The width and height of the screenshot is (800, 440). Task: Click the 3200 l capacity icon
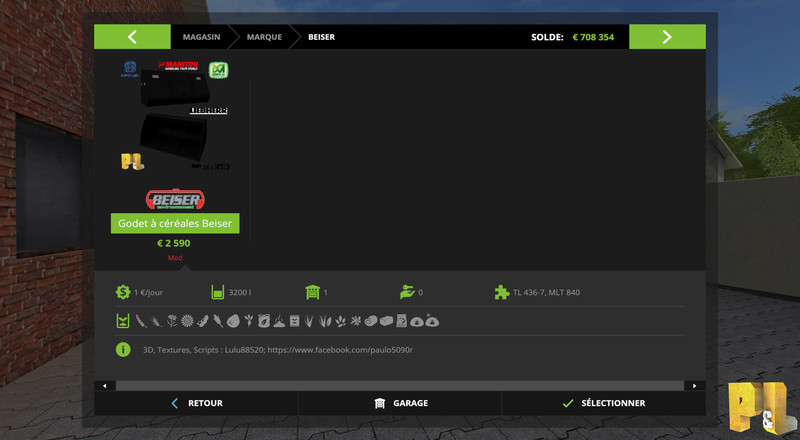pyautogui.click(x=217, y=292)
